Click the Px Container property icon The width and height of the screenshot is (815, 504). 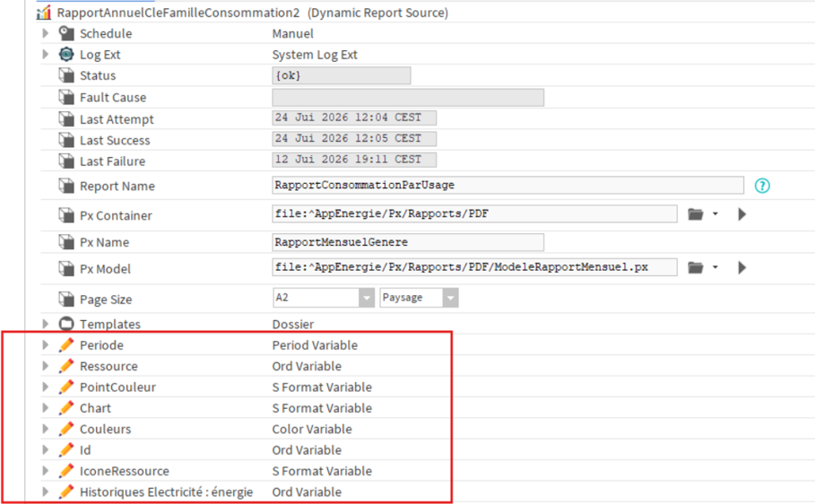point(66,215)
